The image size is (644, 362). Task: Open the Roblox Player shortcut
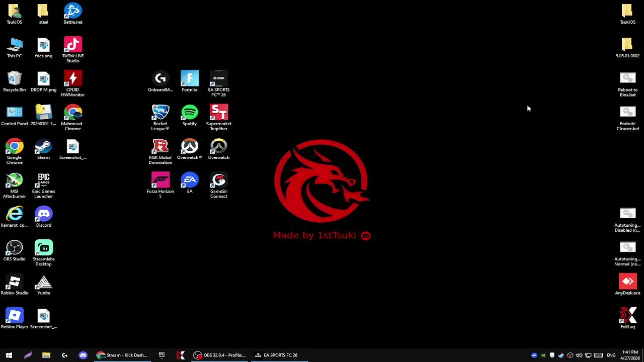pos(15,318)
